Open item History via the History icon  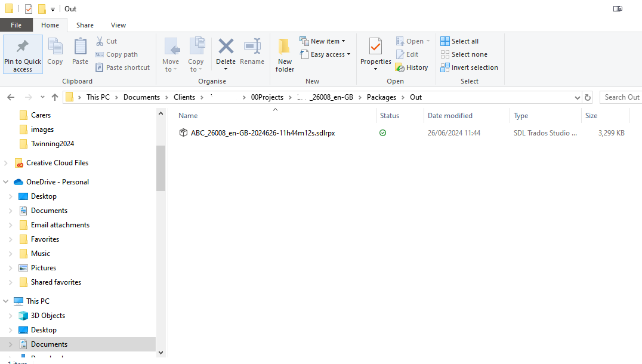coord(412,67)
